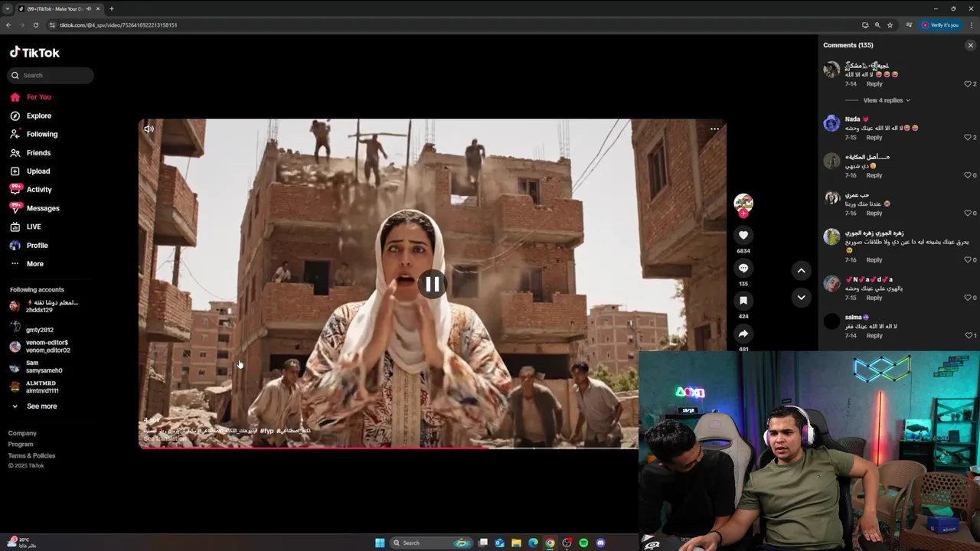The image size is (980, 551).
Task: Open the Terms & Policies link
Action: pyautogui.click(x=31, y=455)
